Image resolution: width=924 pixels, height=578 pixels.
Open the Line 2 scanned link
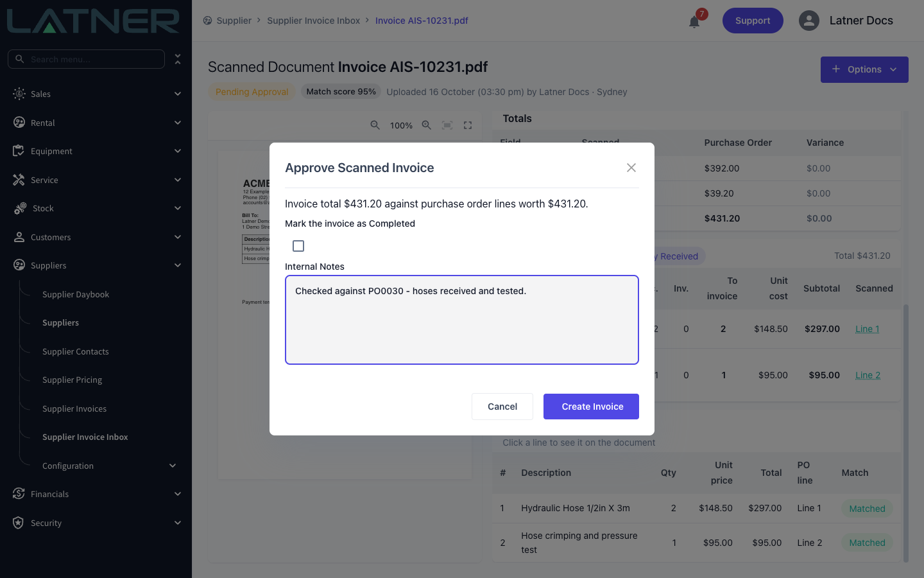[868, 375]
